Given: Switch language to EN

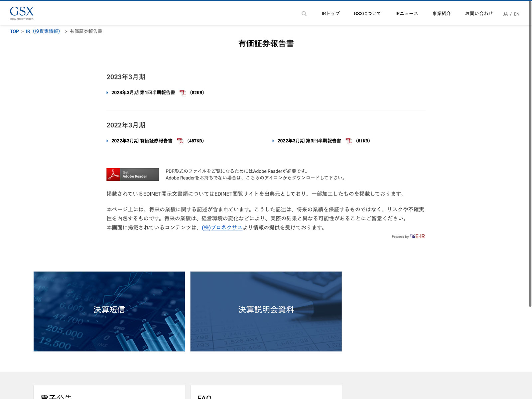Looking at the screenshot, I should tap(516, 14).
